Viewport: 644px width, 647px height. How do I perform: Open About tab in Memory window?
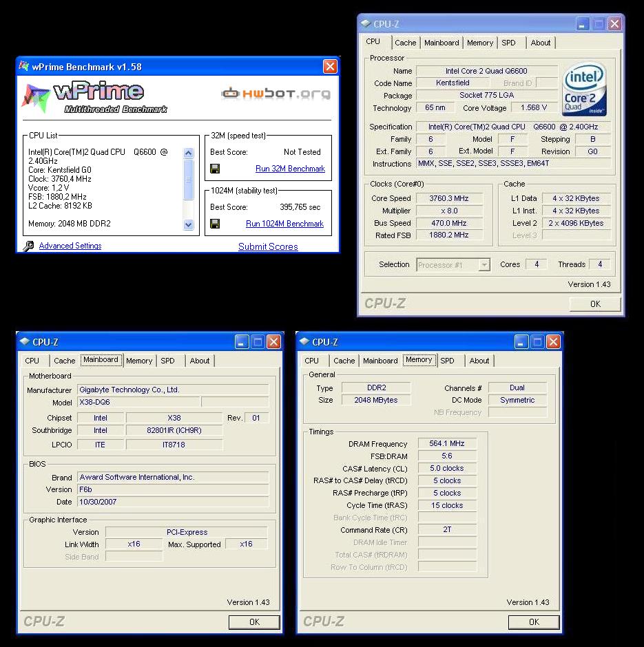pos(479,361)
